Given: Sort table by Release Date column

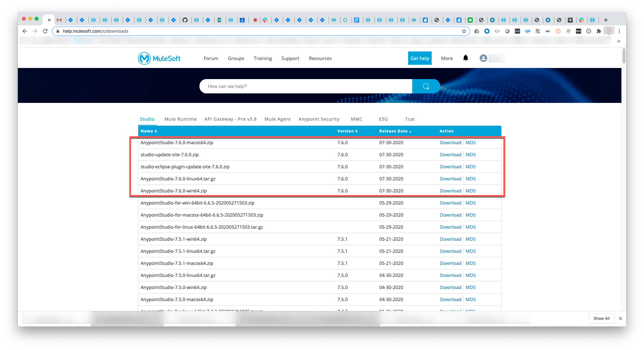Looking at the screenshot, I should pos(395,131).
